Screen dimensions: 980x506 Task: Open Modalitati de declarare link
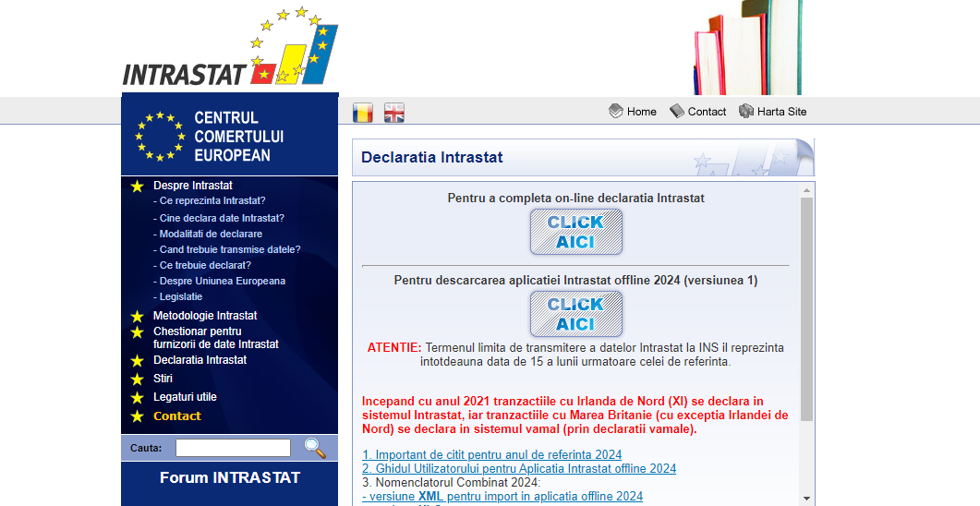(208, 234)
